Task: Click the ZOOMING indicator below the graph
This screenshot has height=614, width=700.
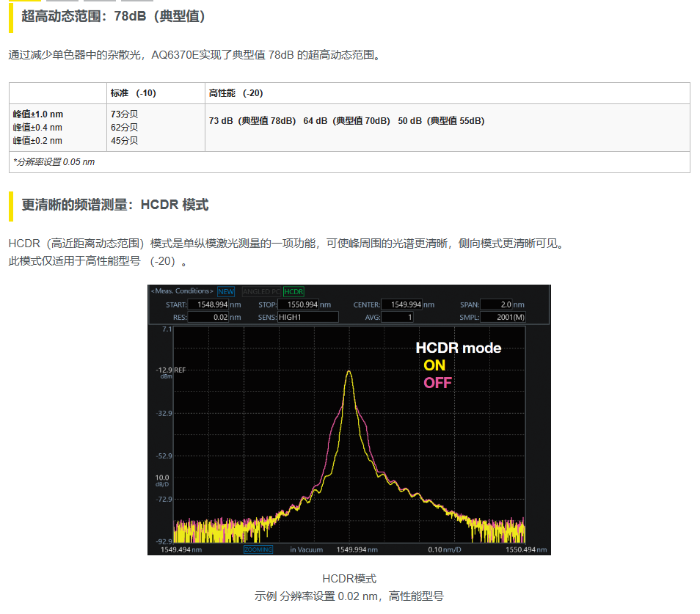Action: point(258,549)
